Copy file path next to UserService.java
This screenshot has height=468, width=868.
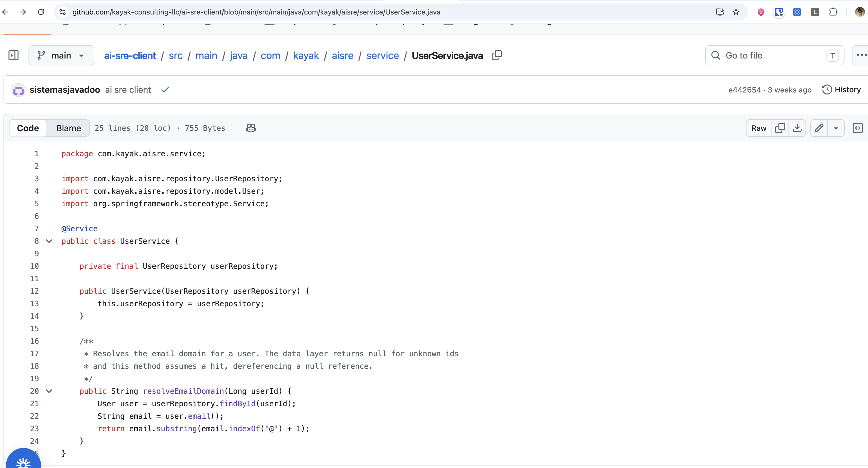(x=497, y=55)
